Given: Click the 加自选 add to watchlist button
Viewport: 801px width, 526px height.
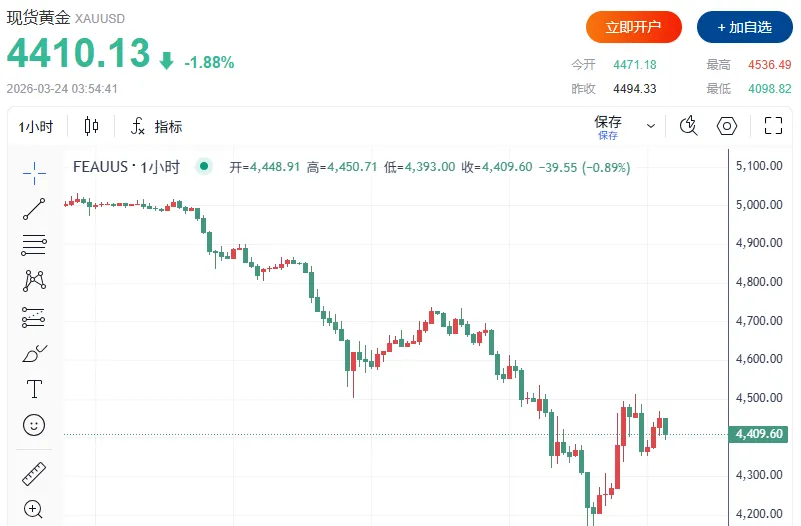Looking at the screenshot, I should 745,27.
